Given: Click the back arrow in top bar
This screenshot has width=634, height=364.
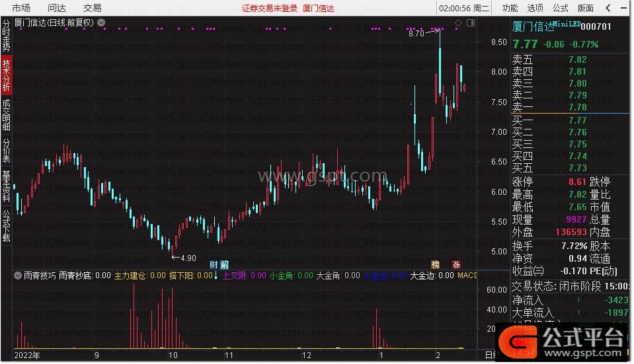Looking at the screenshot, I should [608, 8].
